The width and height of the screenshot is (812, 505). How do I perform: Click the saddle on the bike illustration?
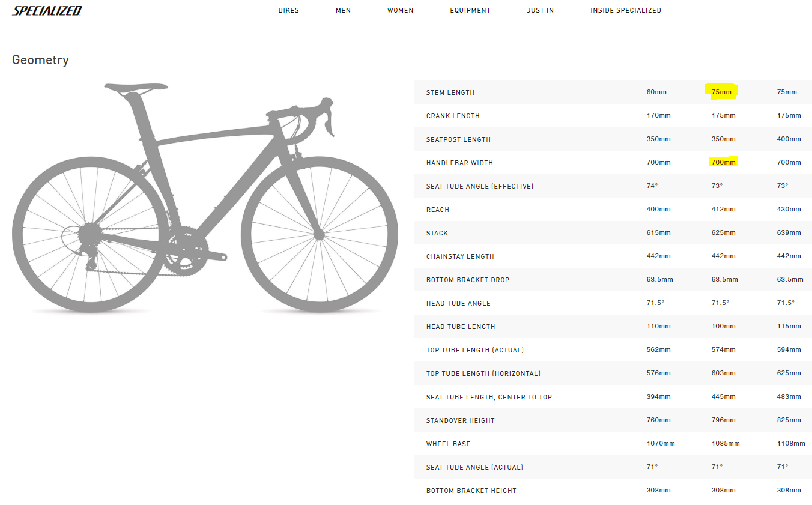point(135,88)
